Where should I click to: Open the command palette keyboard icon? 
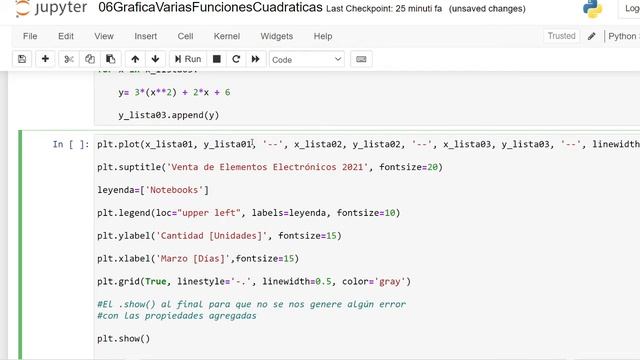361,59
